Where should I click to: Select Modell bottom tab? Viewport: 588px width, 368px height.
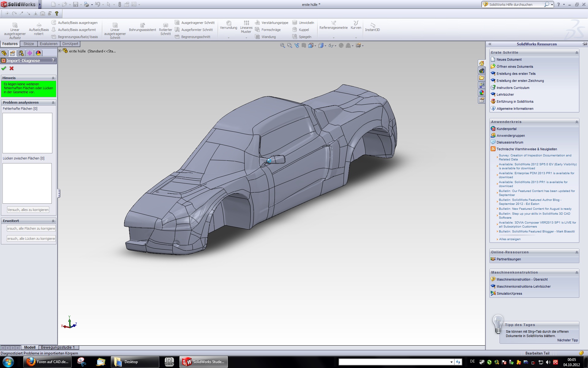[30, 347]
